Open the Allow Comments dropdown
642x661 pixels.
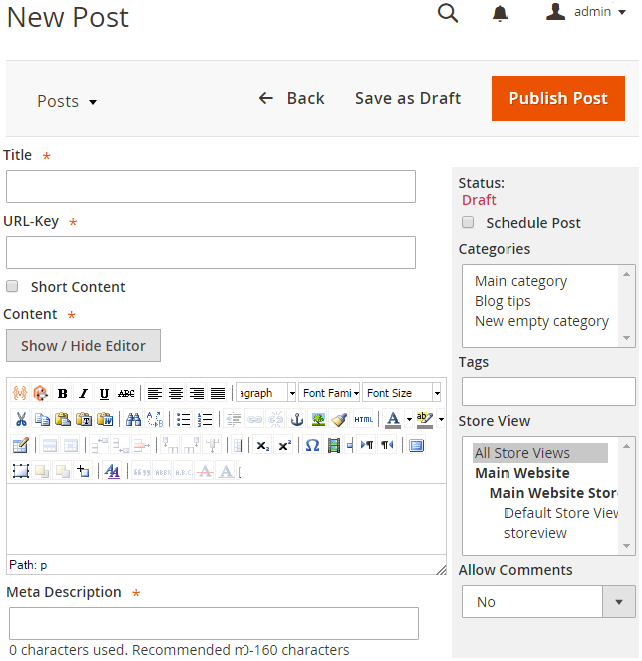(548, 602)
